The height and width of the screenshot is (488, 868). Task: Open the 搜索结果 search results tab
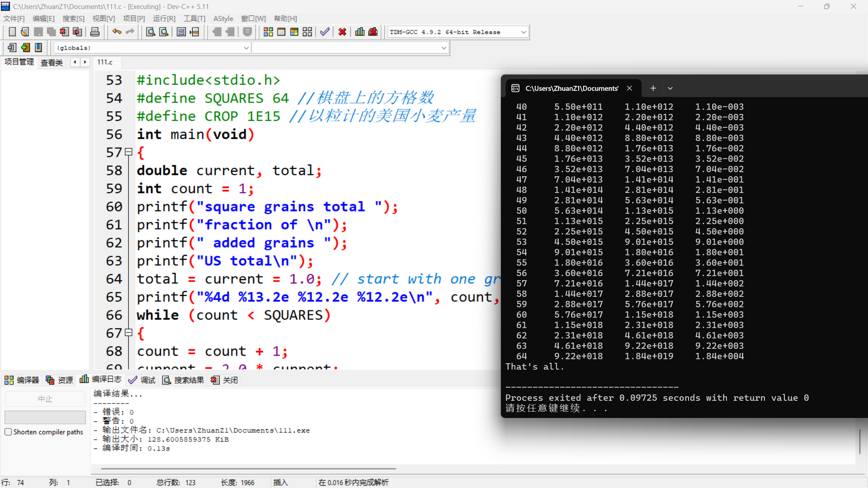(184, 380)
